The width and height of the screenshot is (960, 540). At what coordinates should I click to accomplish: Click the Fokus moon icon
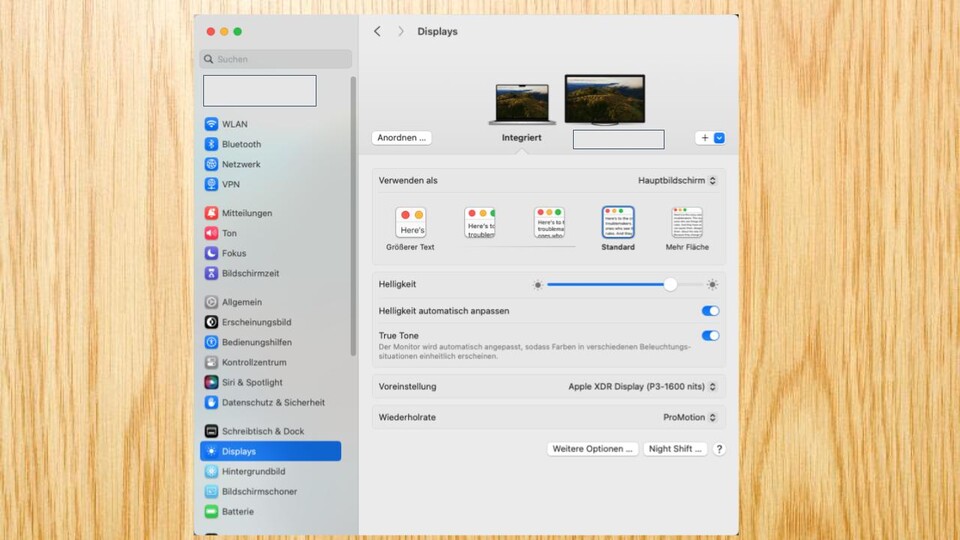coord(212,253)
